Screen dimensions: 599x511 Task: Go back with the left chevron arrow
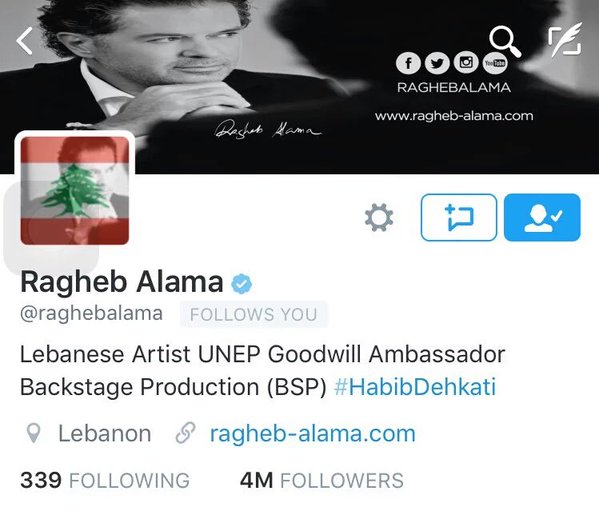pos(24,40)
